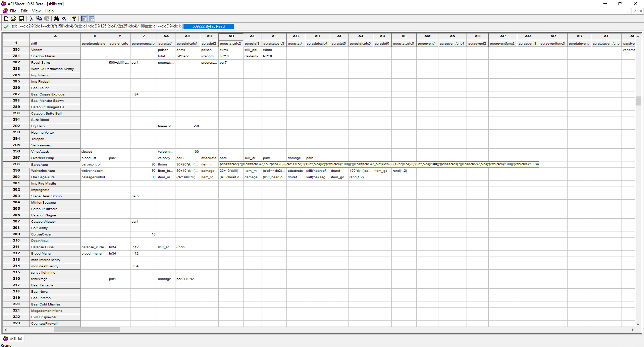Select the 'auraevent1' header cell
This screenshot has width=644, height=347.
(427, 44)
